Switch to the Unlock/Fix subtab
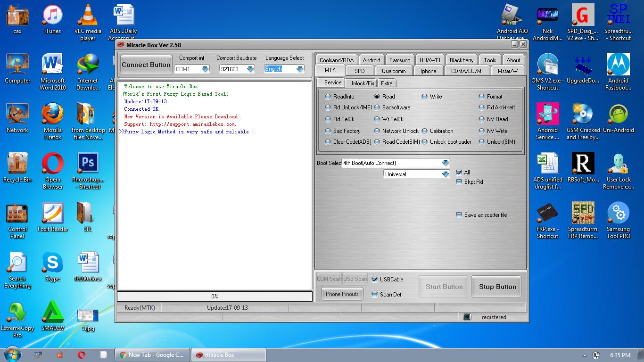Image resolution: width=644 pixels, height=362 pixels. (x=362, y=83)
